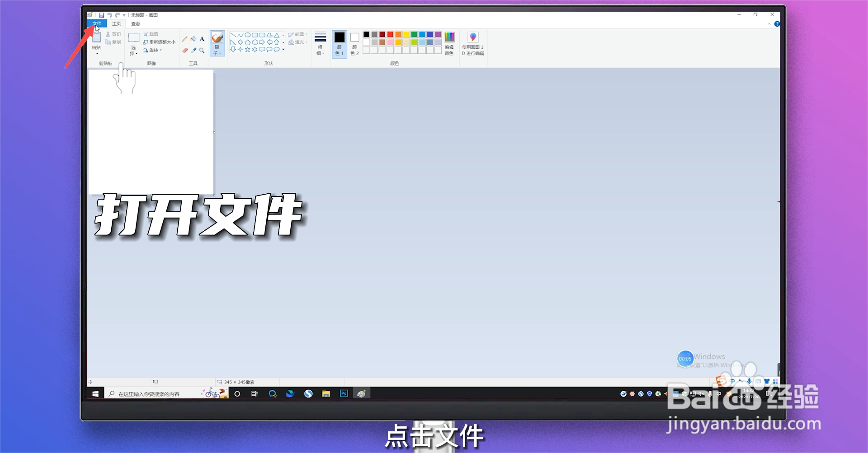
Task: Click the white drawing canvas
Action: [151, 132]
